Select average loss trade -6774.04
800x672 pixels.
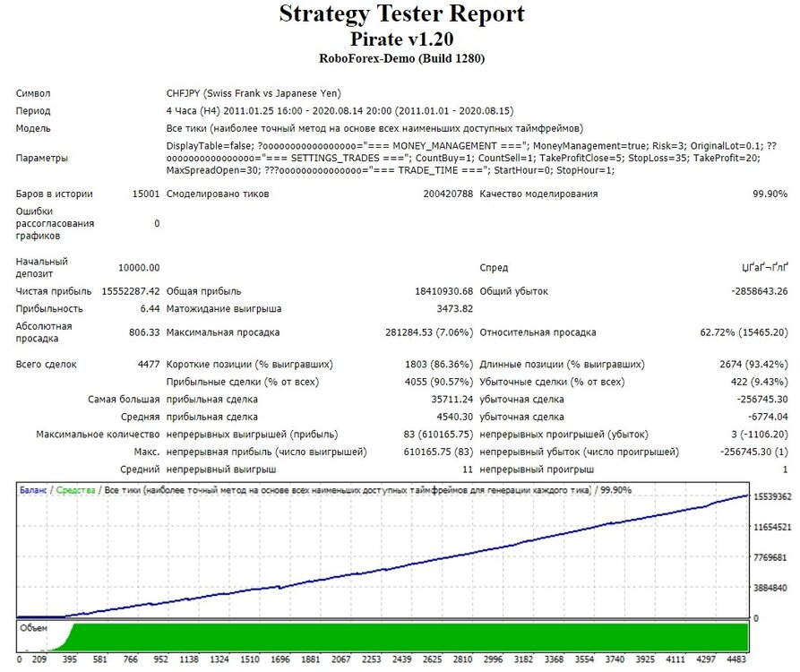pos(768,417)
